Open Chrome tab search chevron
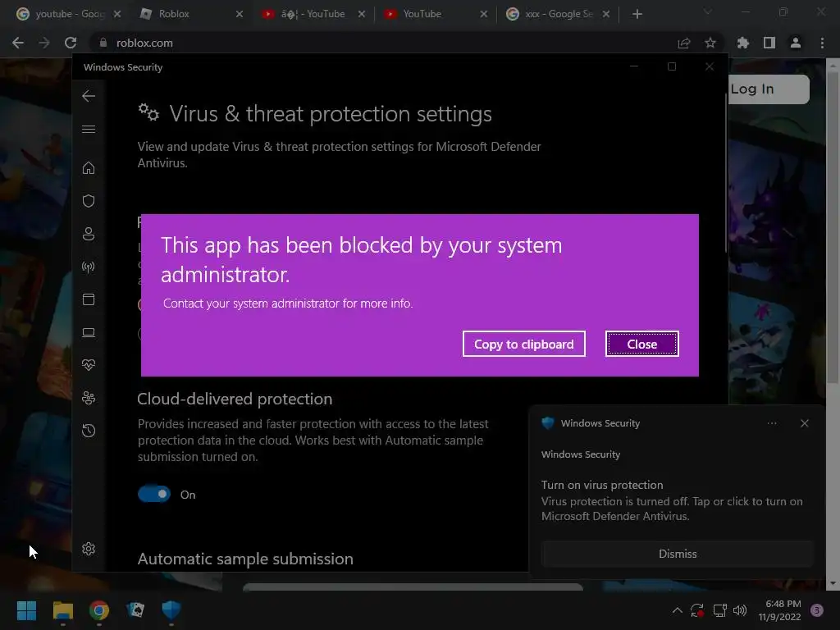This screenshot has height=630, width=840. click(x=708, y=11)
